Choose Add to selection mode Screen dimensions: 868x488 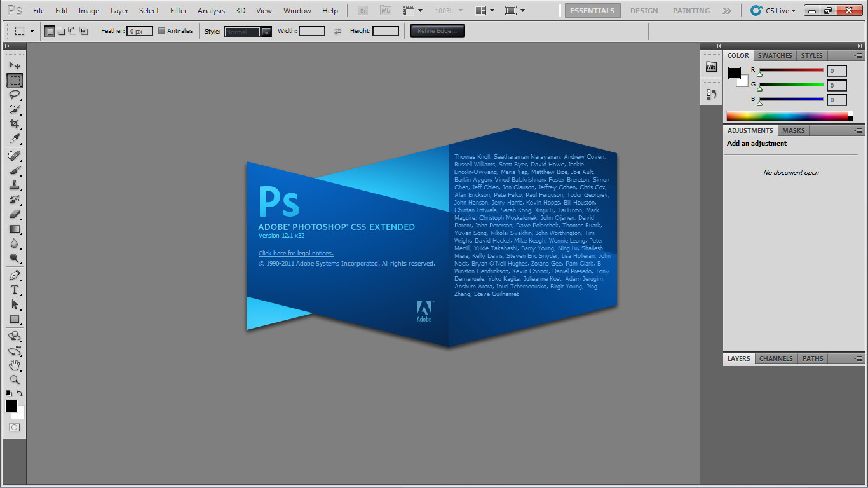[x=61, y=30]
